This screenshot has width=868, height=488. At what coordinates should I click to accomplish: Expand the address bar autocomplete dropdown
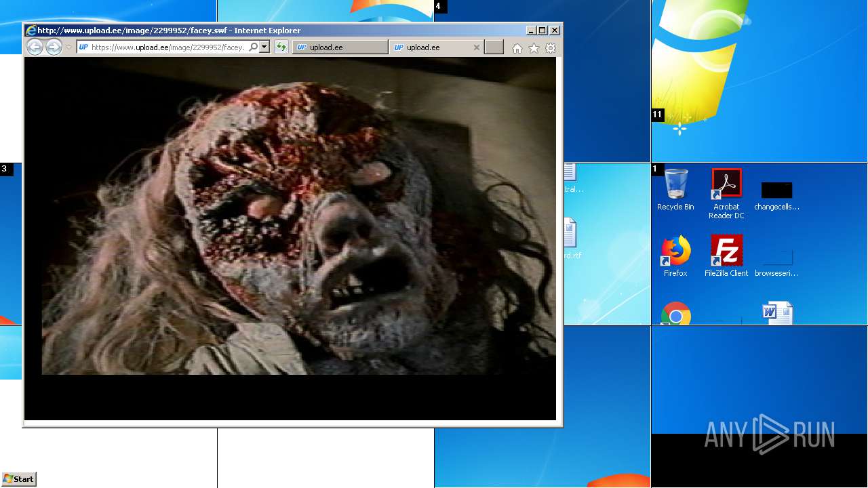click(x=264, y=47)
